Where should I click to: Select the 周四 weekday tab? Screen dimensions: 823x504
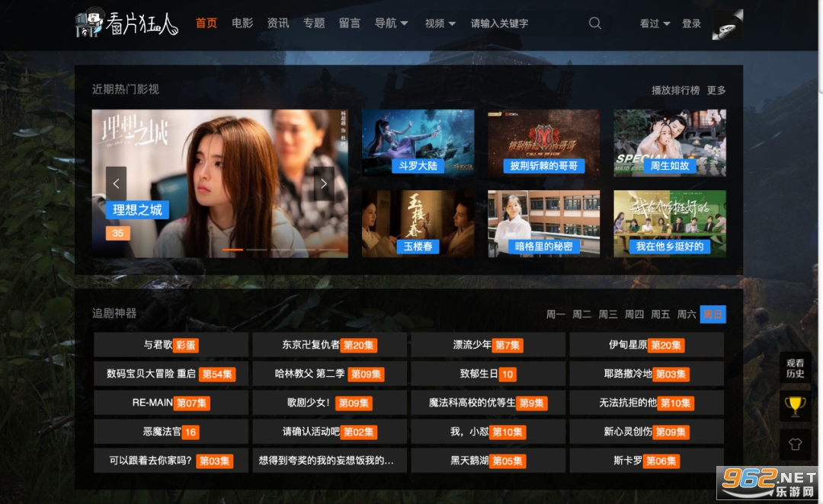tap(634, 314)
